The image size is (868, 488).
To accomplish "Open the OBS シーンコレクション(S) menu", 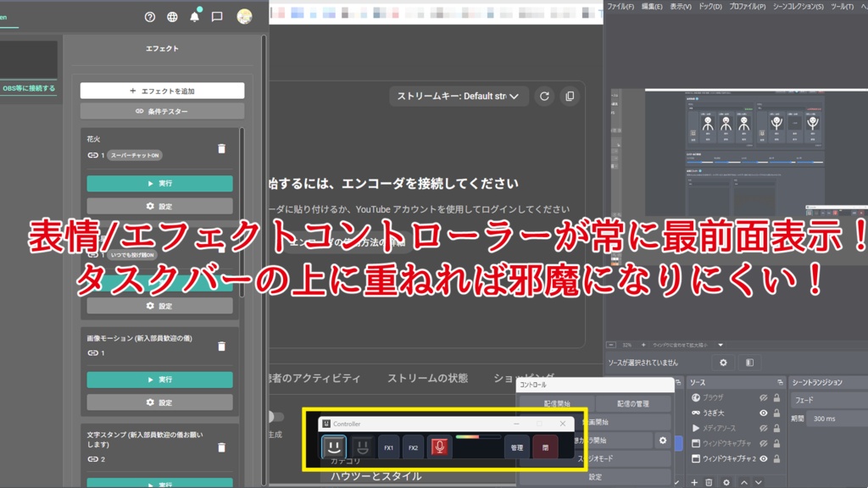I will [x=798, y=7].
